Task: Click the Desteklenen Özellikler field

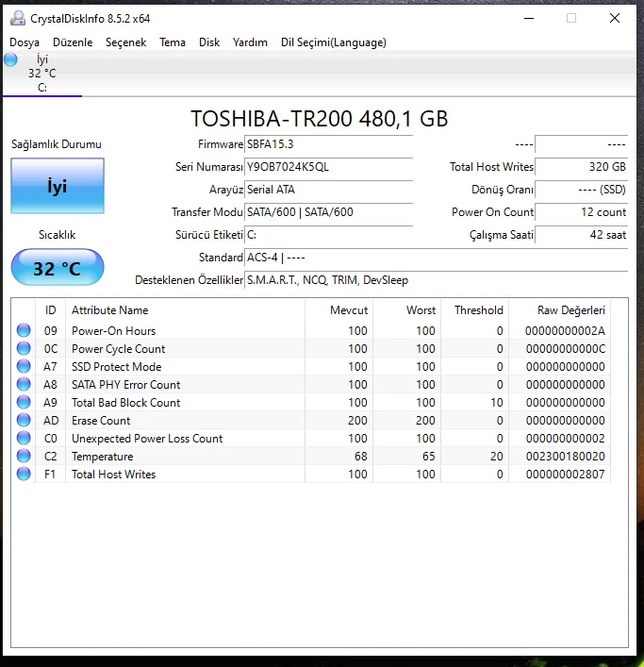Action: (x=436, y=280)
